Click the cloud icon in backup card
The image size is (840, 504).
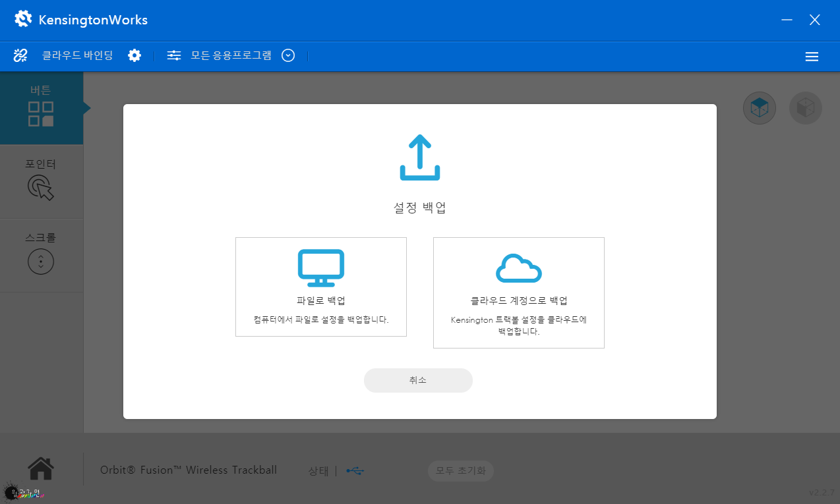point(519,268)
